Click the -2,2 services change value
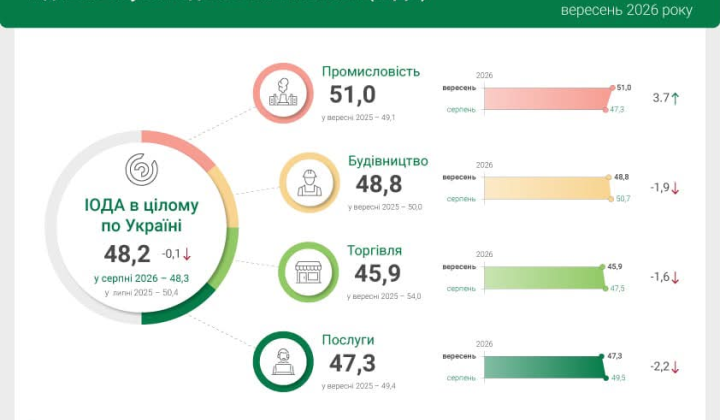This screenshot has width=720, height=420. point(660,366)
